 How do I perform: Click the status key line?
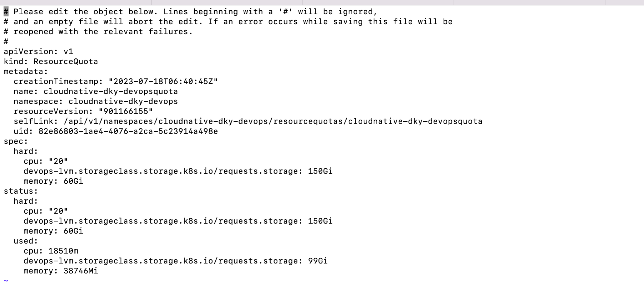[x=21, y=191]
